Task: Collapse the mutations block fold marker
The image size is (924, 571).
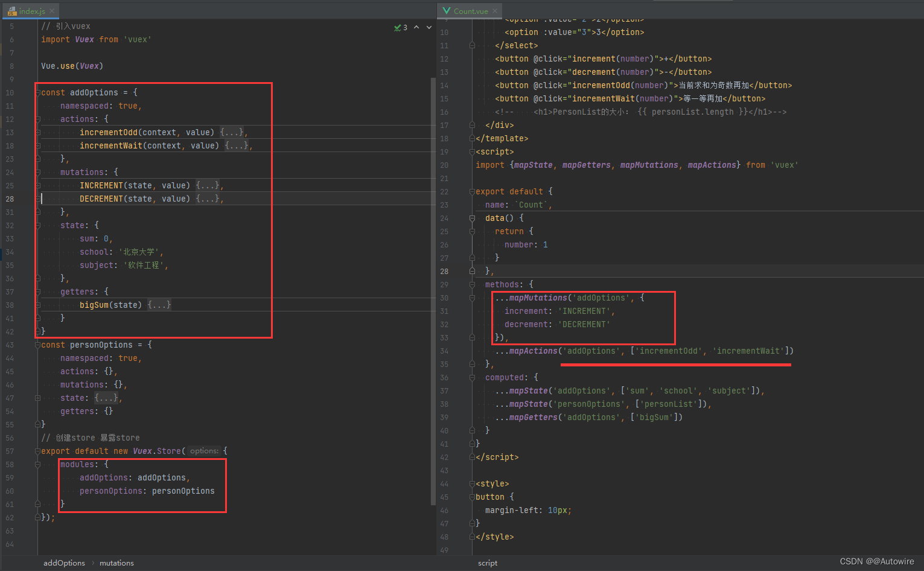Action: [x=37, y=172]
